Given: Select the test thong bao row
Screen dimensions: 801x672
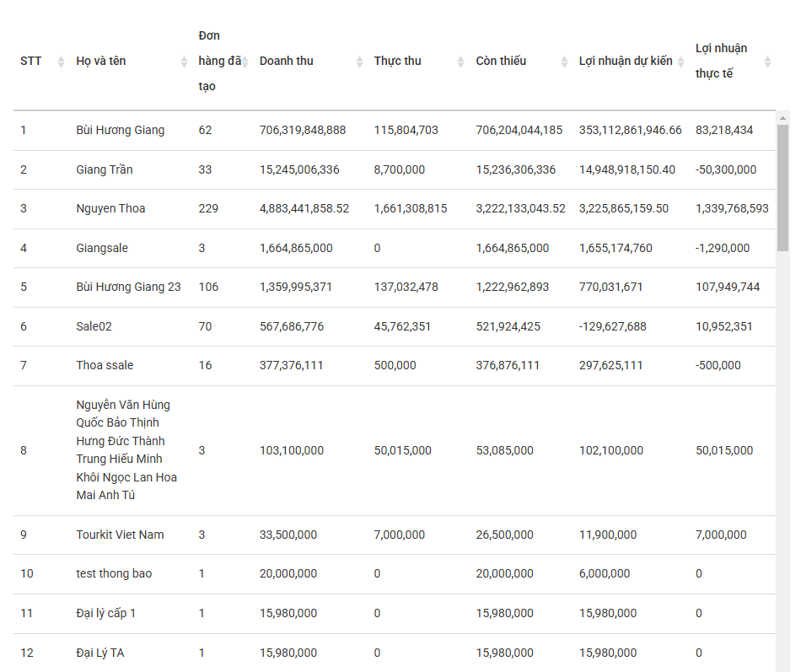Looking at the screenshot, I should 114,573.
